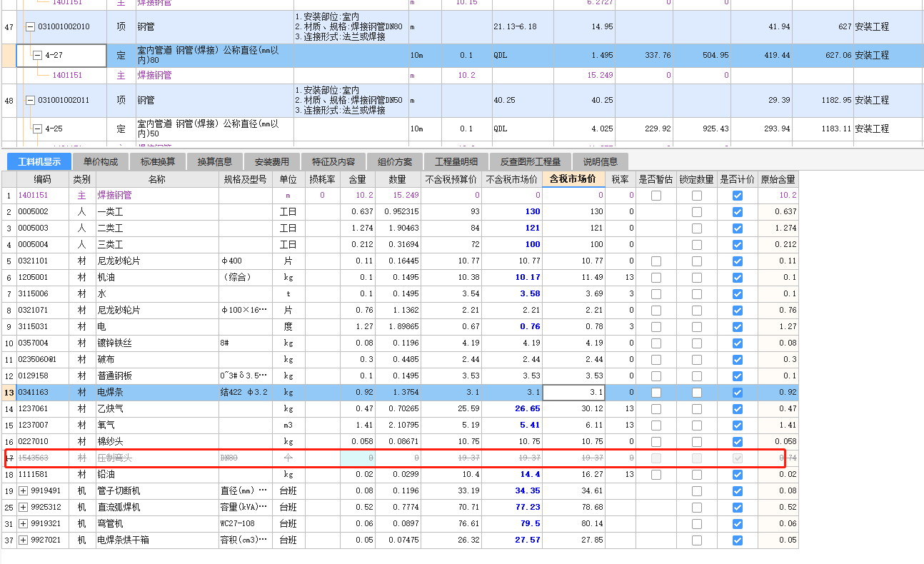Click code 0005004 for 三类工

(33, 244)
